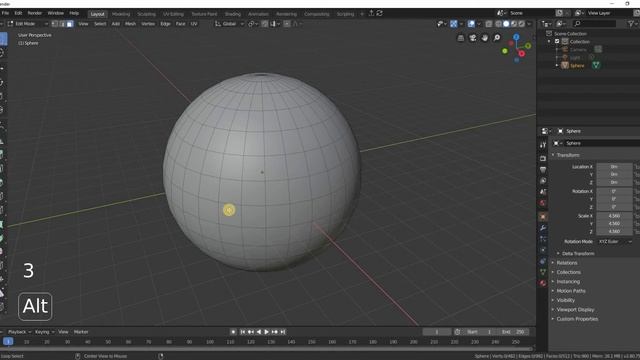The width and height of the screenshot is (640, 360).
Task: Click the End frame 250 field
Action: (513, 332)
